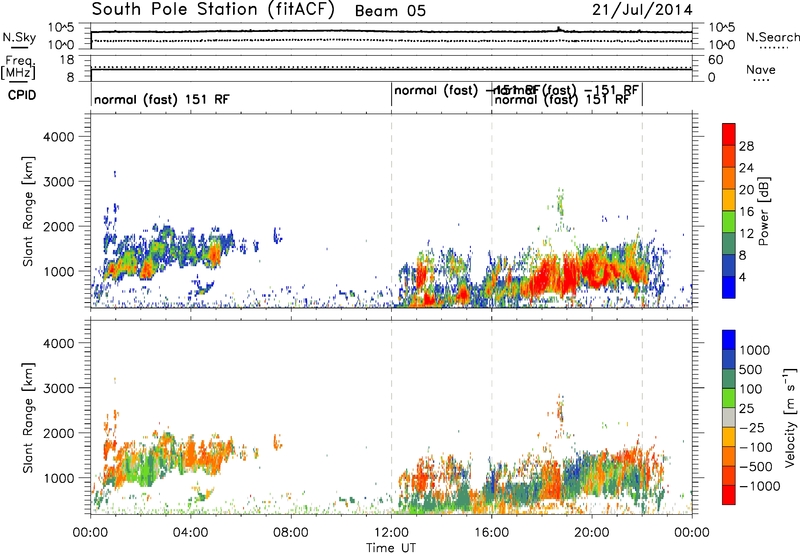Viewport: 800px width, 554px height.
Task: Click the "Freq. [MHz]" axis label
Action: [x=19, y=67]
